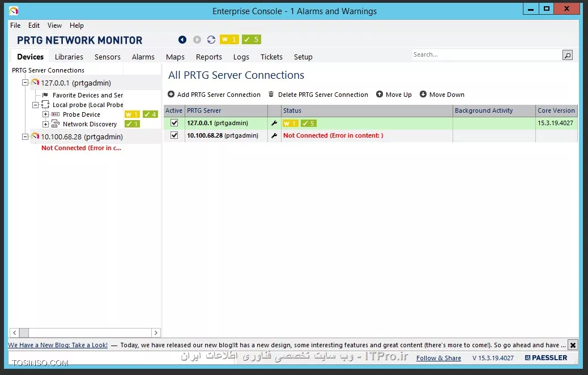588x375 pixels.
Task: Sort by the Status column header
Action: (x=367, y=110)
